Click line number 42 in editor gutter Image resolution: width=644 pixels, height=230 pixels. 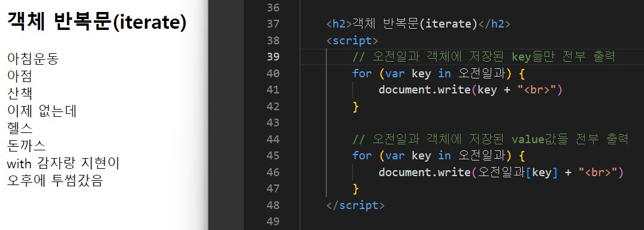tap(273, 106)
